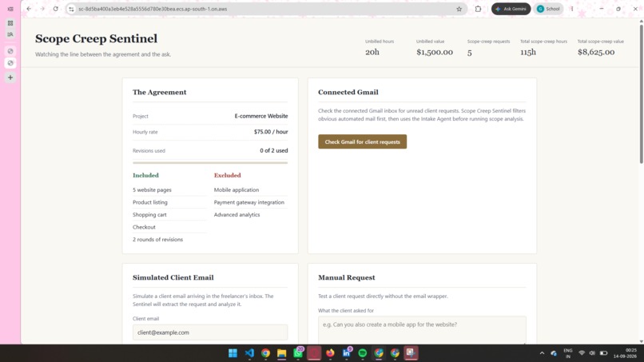
Task: Open the Extensions puzzle icon
Action: 478,9
